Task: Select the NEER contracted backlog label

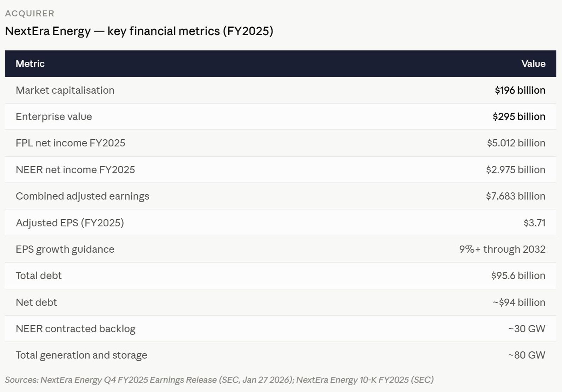Action: tap(76, 328)
